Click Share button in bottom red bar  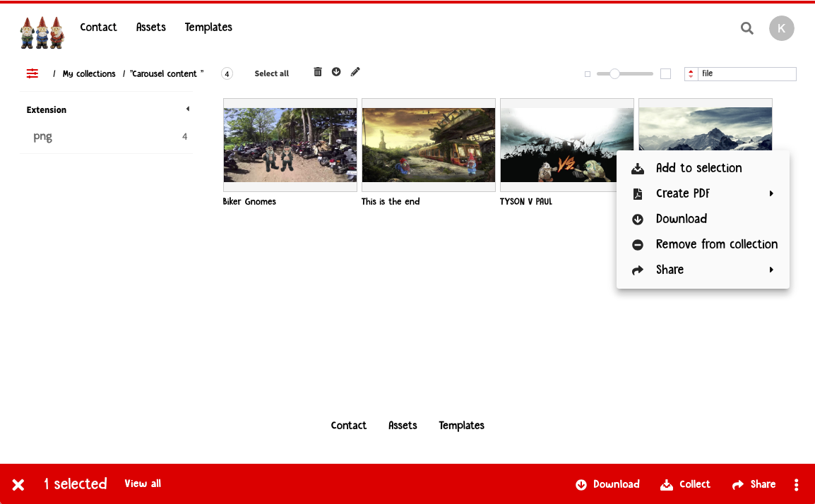pos(754,484)
